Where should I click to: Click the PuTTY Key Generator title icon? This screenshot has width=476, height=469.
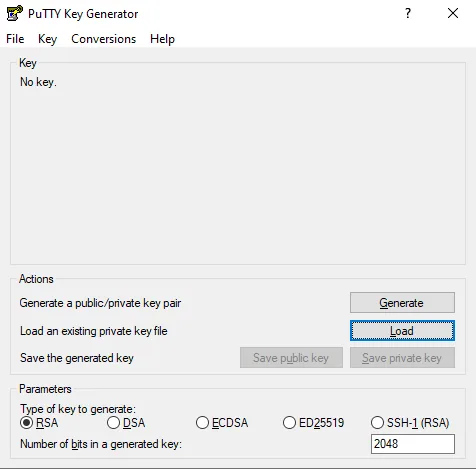[15, 13]
